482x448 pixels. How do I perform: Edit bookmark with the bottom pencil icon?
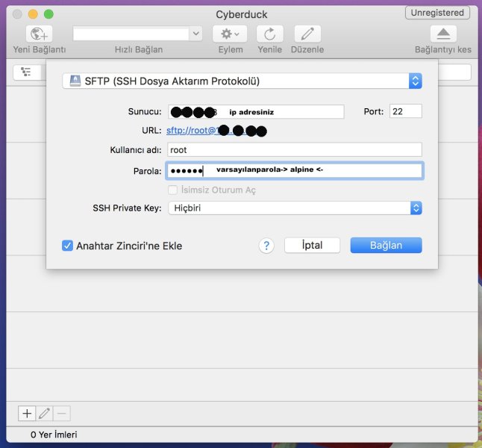point(44,413)
